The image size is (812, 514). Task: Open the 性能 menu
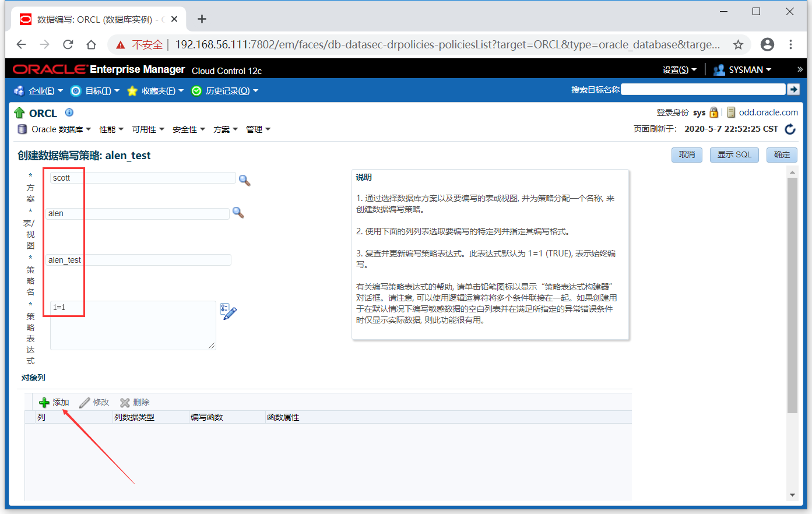(111, 129)
